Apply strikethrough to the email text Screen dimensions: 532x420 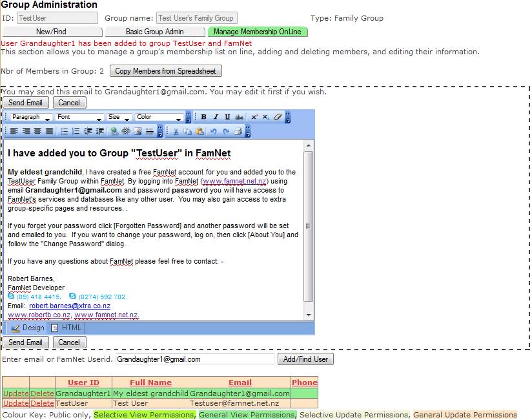pyautogui.click(x=239, y=117)
